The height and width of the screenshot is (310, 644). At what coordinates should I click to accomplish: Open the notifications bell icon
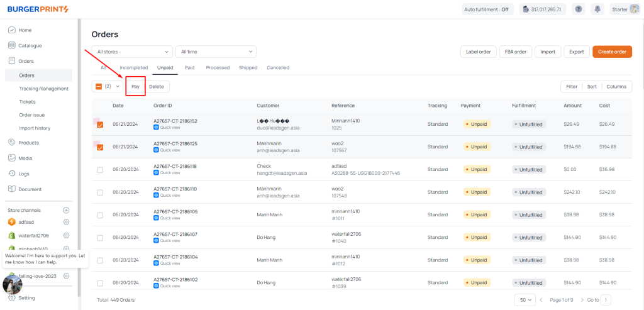pos(596,9)
